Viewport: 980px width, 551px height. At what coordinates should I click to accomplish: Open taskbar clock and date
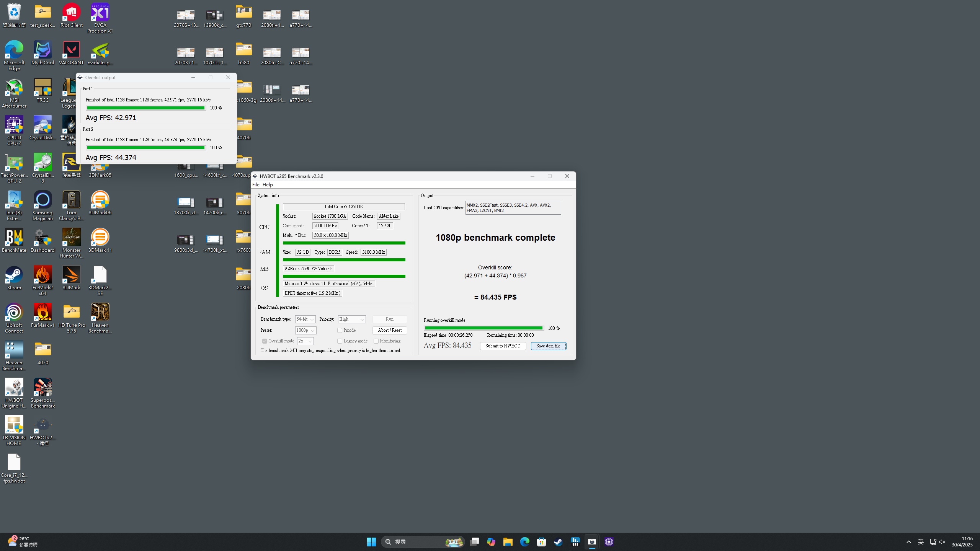pos(962,542)
